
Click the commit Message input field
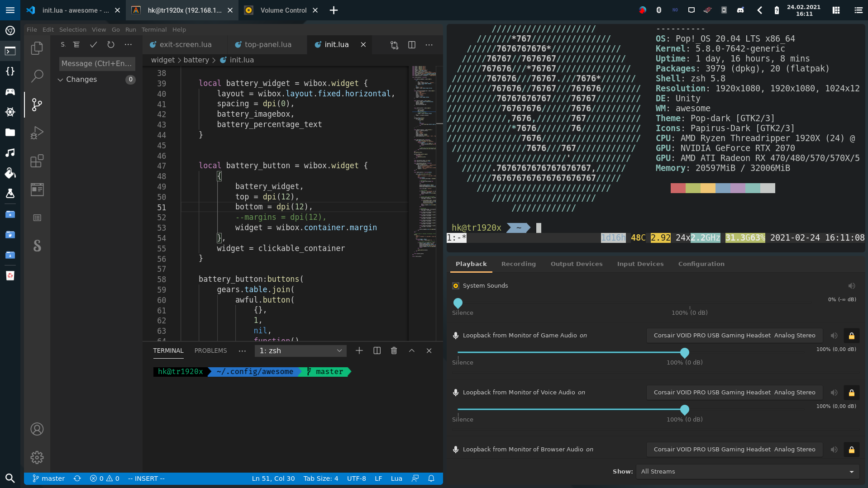click(97, 64)
